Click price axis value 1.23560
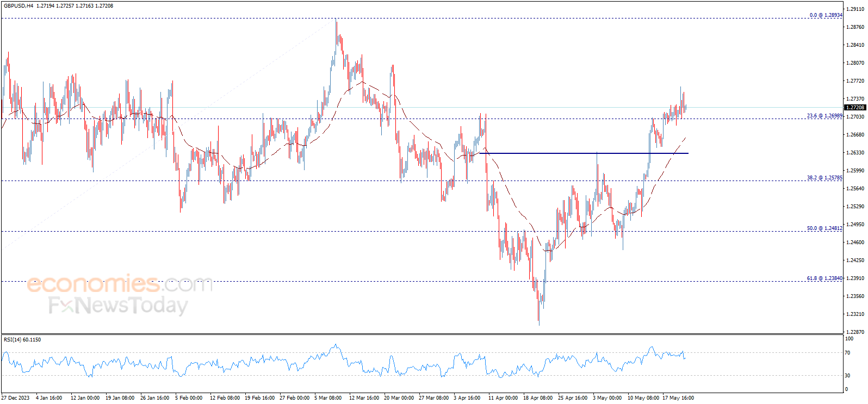Image resolution: width=868 pixels, height=404 pixels. (855, 296)
